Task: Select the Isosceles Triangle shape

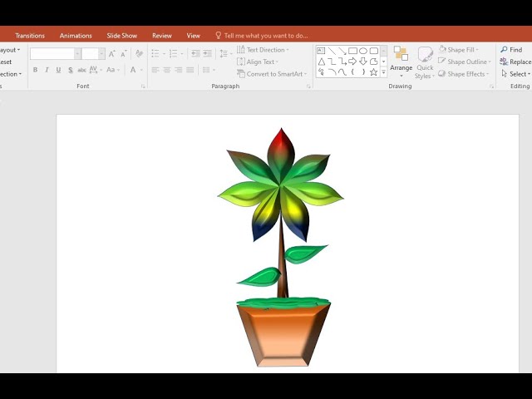Action: coord(322,62)
